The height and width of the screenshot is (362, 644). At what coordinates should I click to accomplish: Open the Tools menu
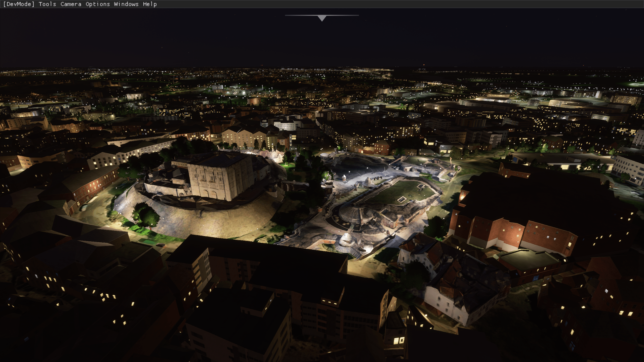47,4
